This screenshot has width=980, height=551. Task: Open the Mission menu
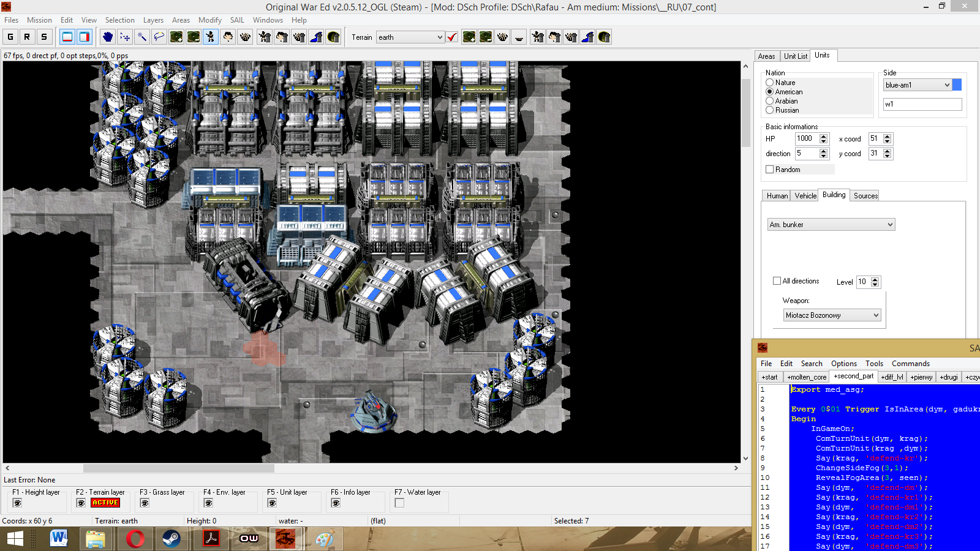tap(39, 20)
